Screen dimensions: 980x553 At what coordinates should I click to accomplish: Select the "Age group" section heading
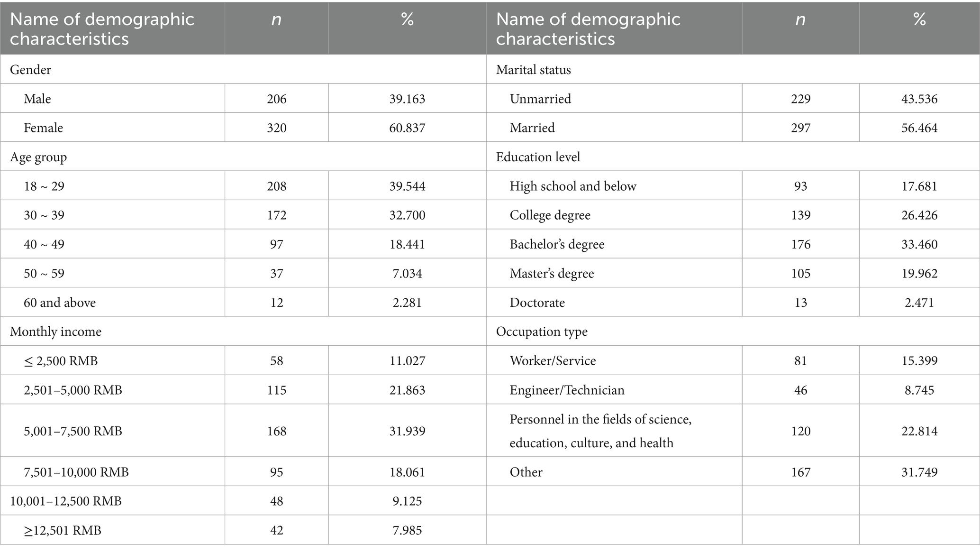pyautogui.click(x=38, y=157)
